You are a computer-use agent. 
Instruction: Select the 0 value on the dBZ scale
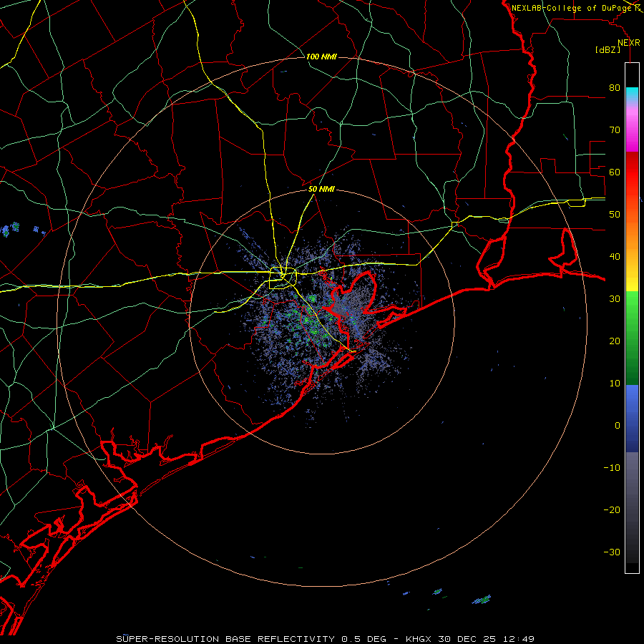618,426
